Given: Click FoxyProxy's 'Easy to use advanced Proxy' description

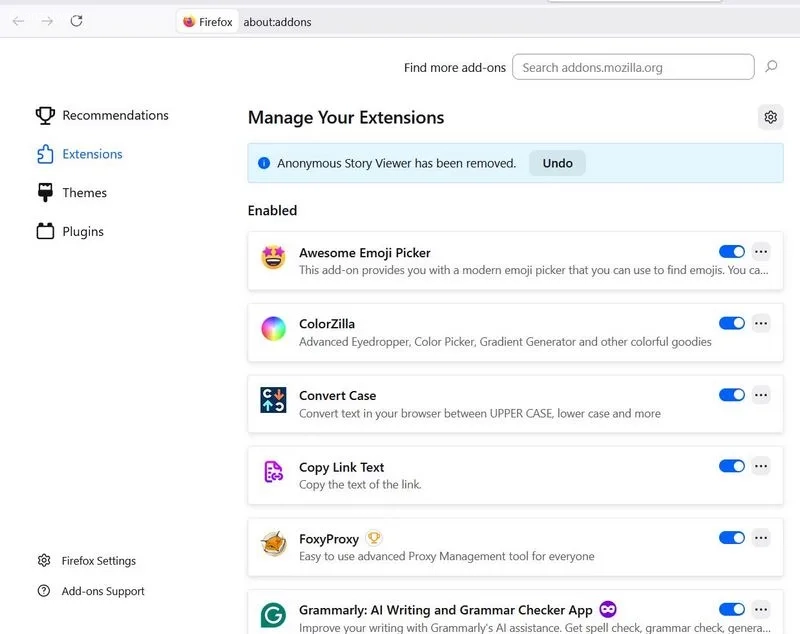Looking at the screenshot, I should tap(446, 556).
